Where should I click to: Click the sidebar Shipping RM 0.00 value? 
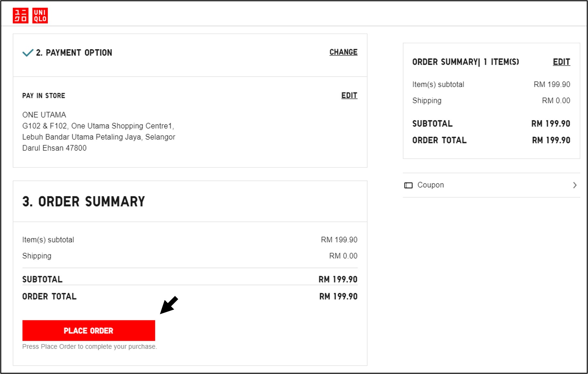pyautogui.click(x=556, y=101)
